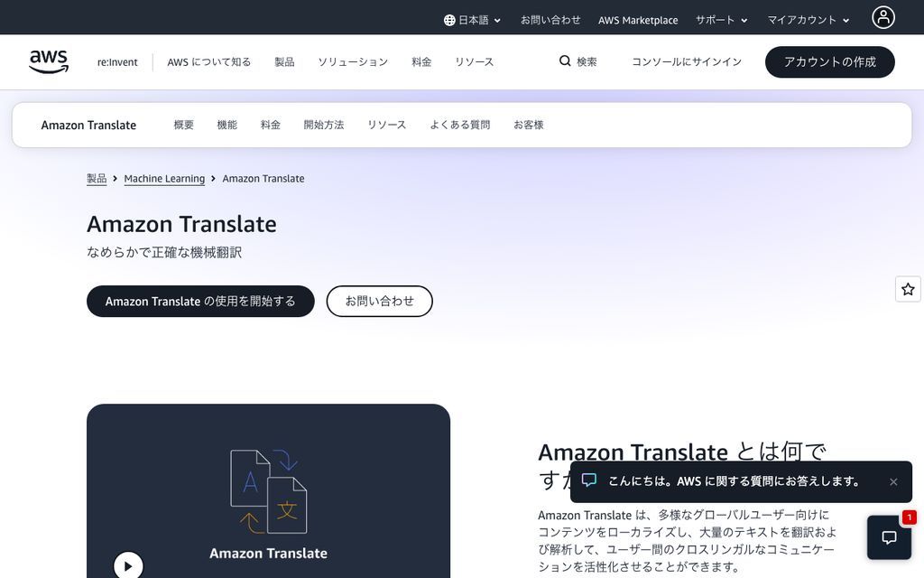The height and width of the screenshot is (578, 924).
Task: Click Amazon Translate の使用を開始する button
Action: tap(200, 302)
